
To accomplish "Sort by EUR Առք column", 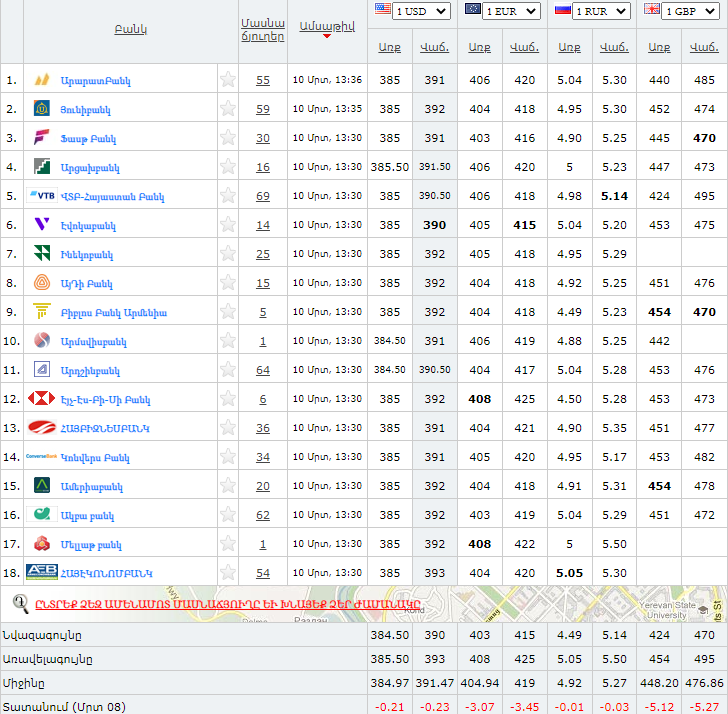I will pyautogui.click(x=480, y=47).
